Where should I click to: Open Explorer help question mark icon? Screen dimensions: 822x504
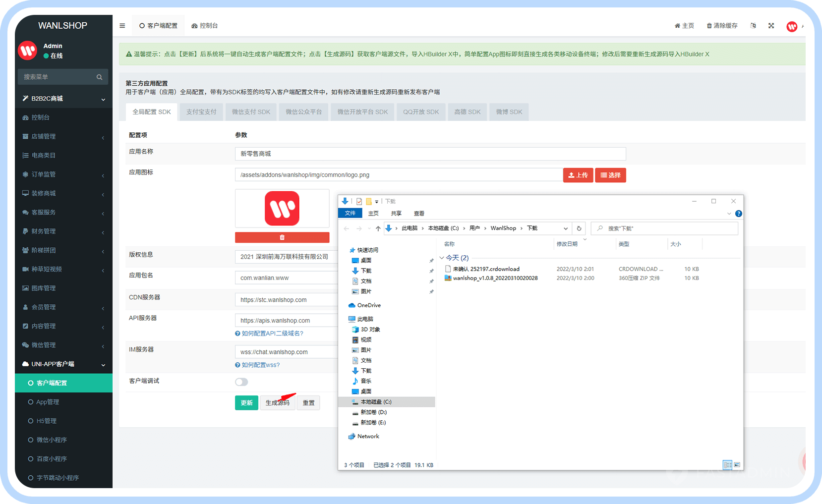[x=738, y=214]
